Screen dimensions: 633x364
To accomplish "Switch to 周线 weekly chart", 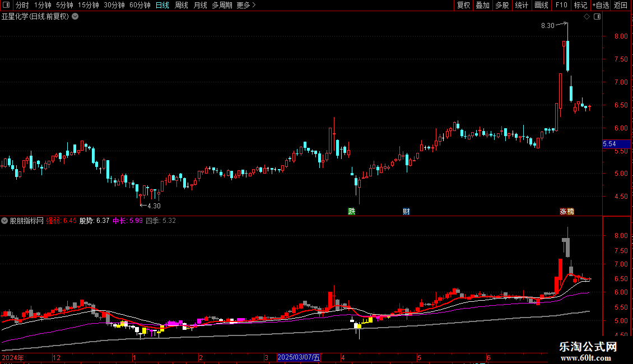I will click(181, 5).
